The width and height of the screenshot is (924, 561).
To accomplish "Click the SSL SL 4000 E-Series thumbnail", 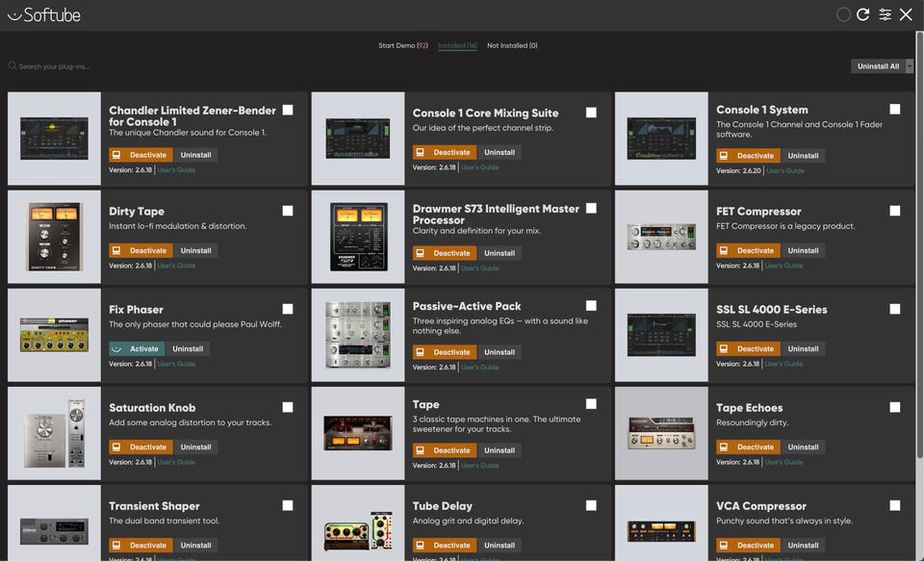I will point(661,335).
